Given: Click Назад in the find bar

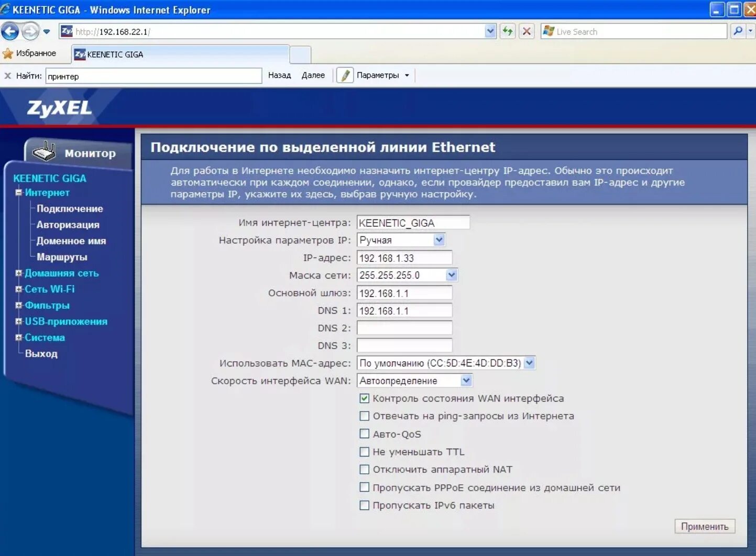Looking at the screenshot, I should pos(279,75).
